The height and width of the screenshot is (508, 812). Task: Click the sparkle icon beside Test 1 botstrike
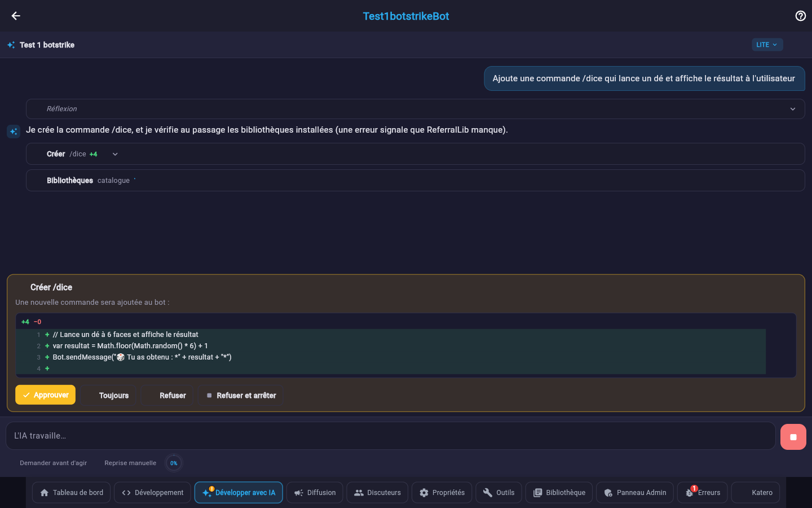[11, 45]
